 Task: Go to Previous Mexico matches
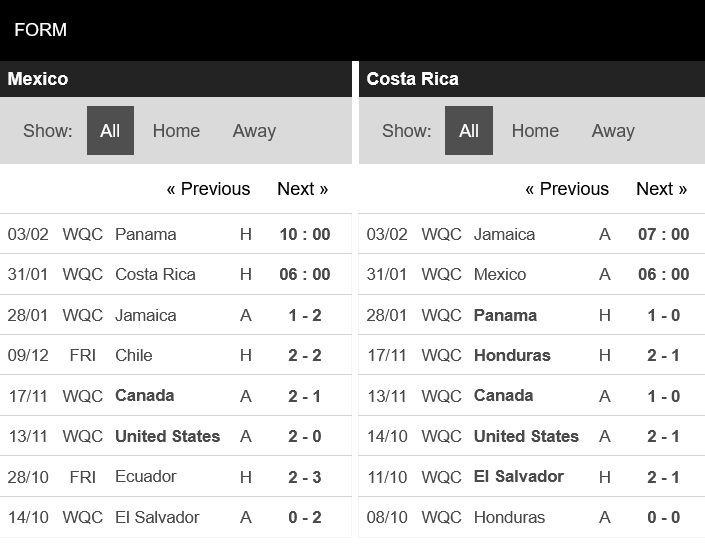point(208,189)
